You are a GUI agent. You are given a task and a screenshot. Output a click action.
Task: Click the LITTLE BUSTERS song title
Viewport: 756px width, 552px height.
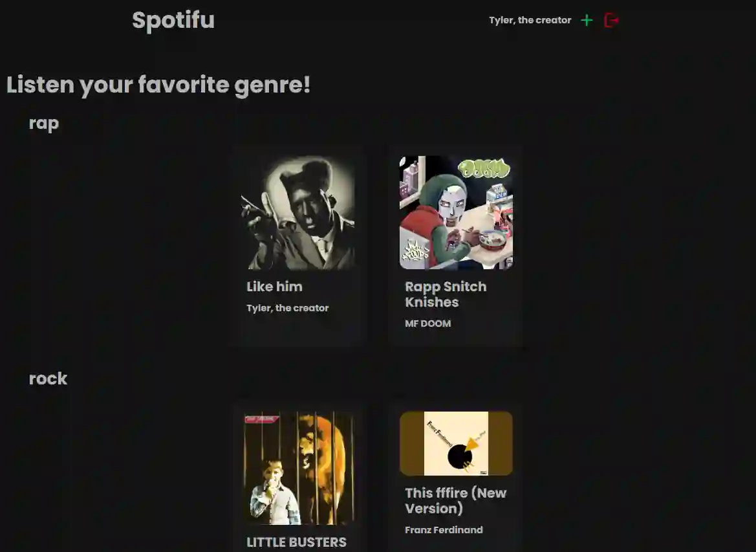click(296, 542)
